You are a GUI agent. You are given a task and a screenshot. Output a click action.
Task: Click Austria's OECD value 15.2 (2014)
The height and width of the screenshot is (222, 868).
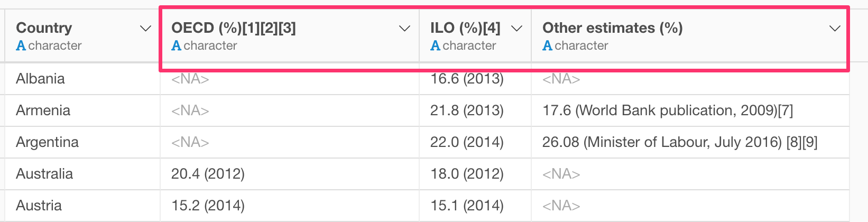(290, 206)
